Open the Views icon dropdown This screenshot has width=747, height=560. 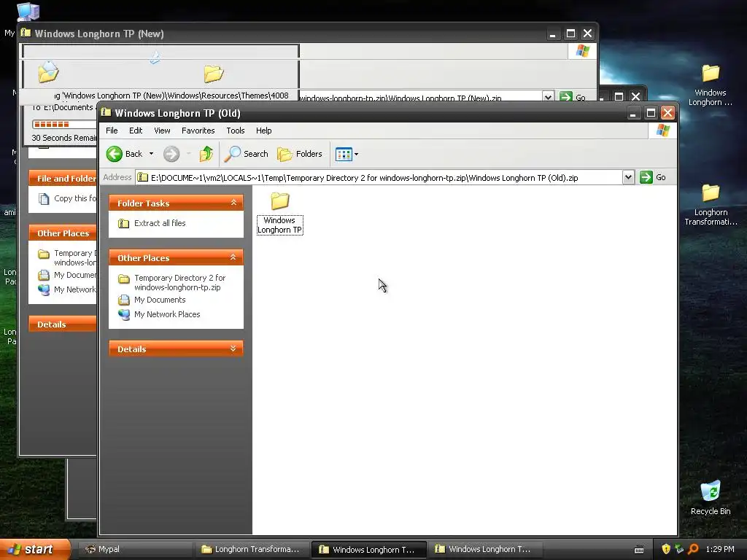347,154
